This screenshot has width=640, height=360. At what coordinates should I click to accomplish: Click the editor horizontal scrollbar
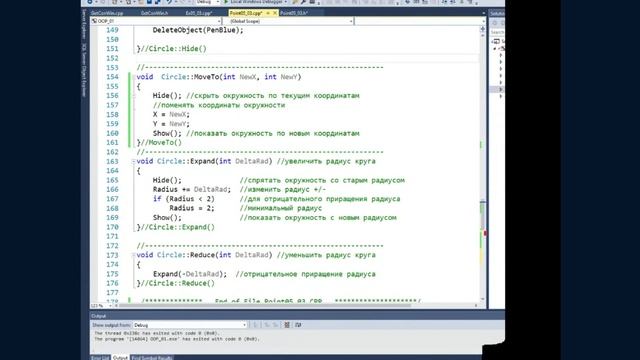point(265,305)
